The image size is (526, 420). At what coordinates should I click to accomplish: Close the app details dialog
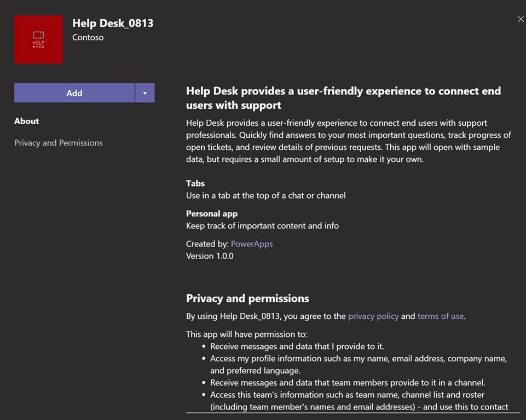pos(521,19)
